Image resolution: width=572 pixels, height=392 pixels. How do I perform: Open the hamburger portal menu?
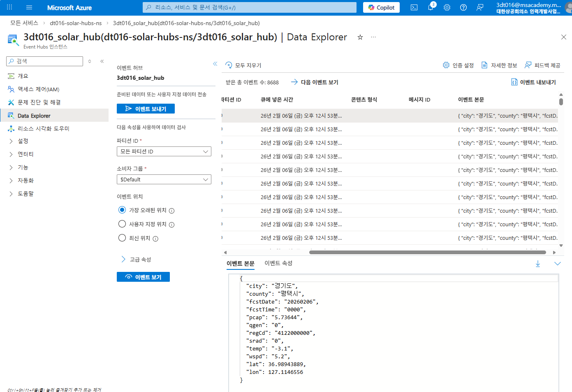tap(29, 7)
